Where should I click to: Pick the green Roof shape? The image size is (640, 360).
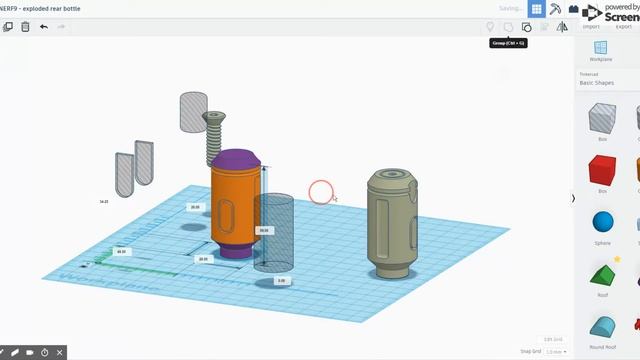click(x=602, y=276)
